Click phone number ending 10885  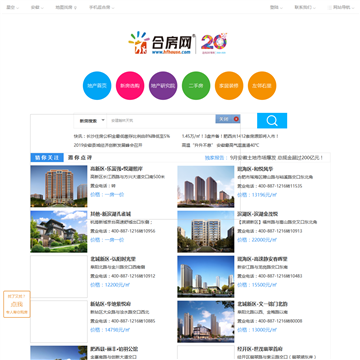123,321
